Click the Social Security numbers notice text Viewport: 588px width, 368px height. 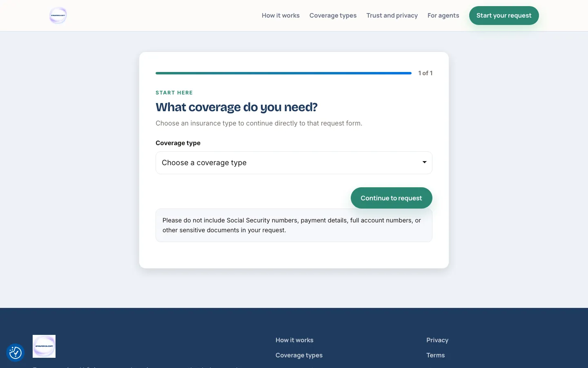click(x=292, y=225)
